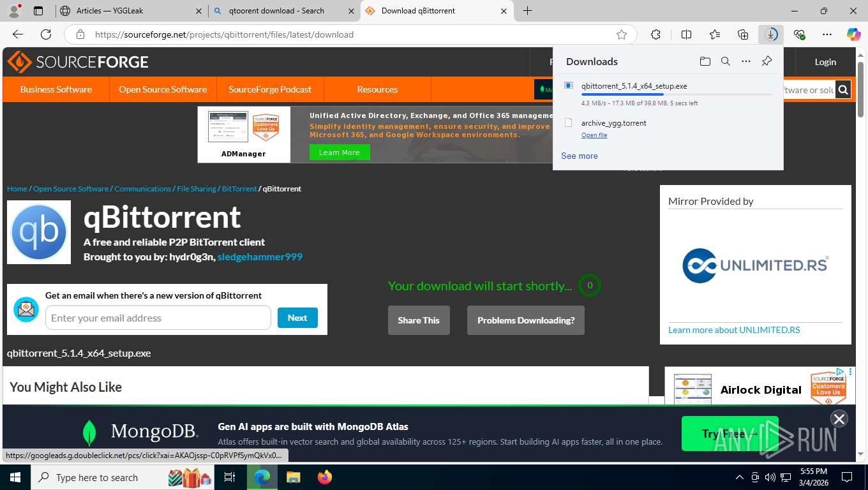Screen dimensions: 868x490
Task: Open the tab actions menu icon
Action: (38, 11)
